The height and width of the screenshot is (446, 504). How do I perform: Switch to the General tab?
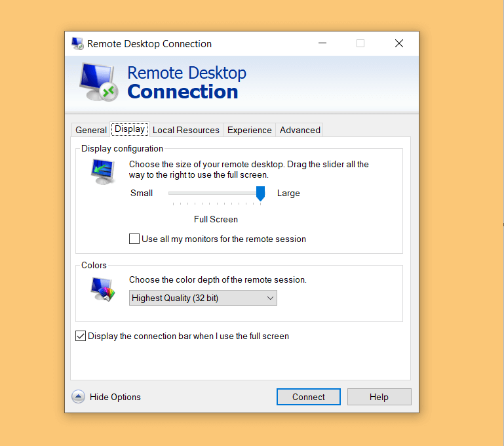click(x=91, y=130)
